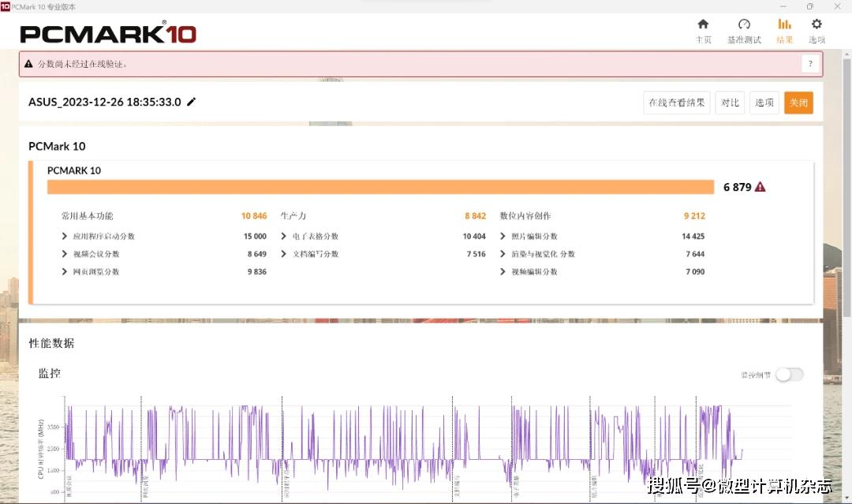This screenshot has width=852, height=504.
Task: Click the orange 关闭 button
Action: point(798,102)
